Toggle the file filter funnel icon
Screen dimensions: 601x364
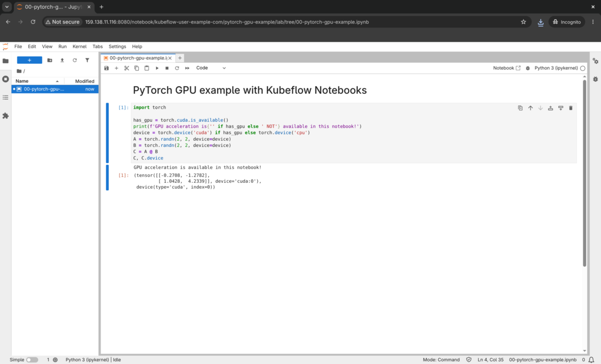(87, 60)
